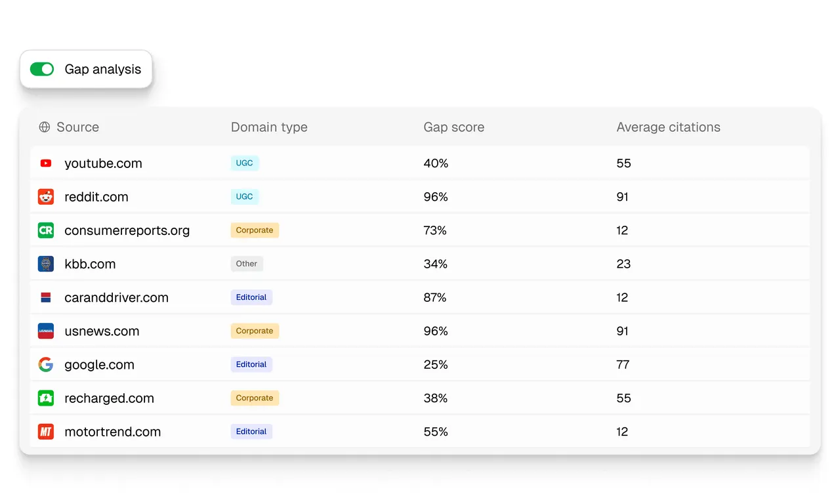
Task: Sort by the Average citations column header
Action: pos(669,127)
